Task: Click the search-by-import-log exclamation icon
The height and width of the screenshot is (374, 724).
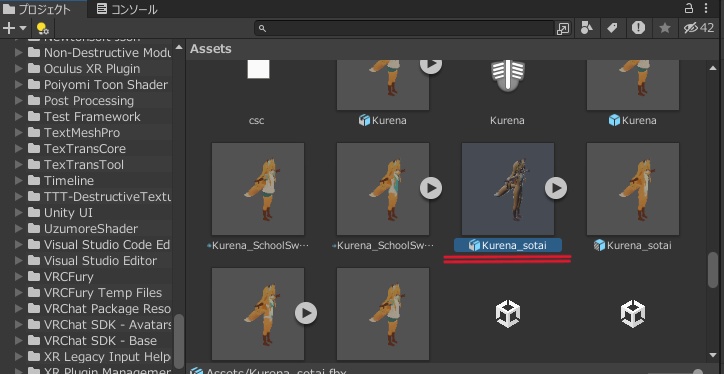Action: (639, 28)
